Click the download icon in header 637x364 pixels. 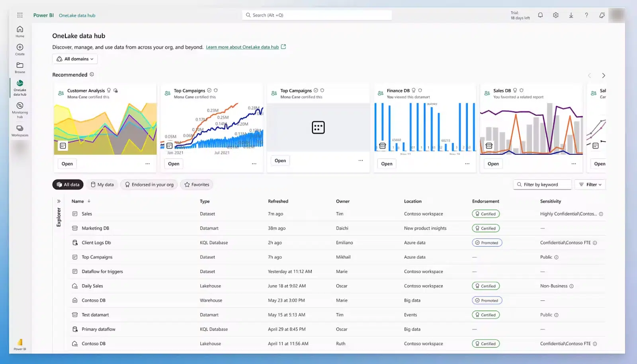click(571, 15)
